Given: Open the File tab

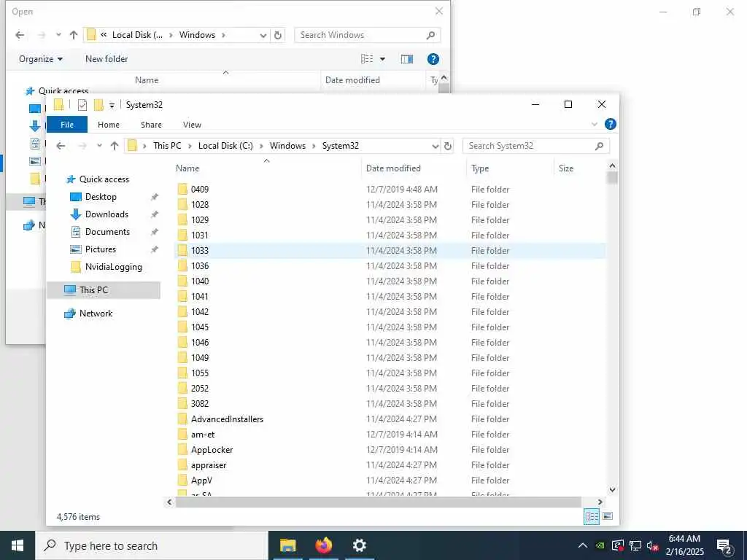Looking at the screenshot, I should (x=66, y=125).
